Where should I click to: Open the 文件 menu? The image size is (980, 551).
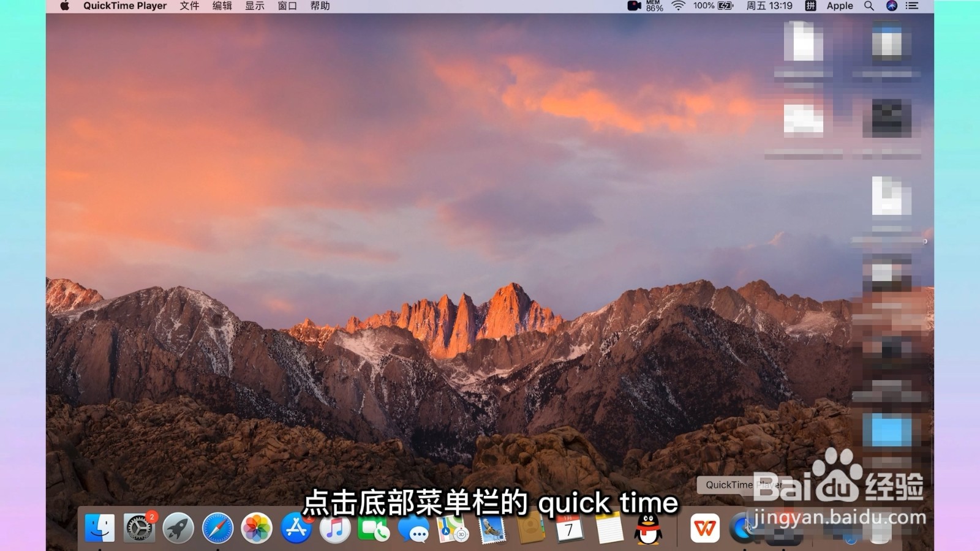pos(189,6)
